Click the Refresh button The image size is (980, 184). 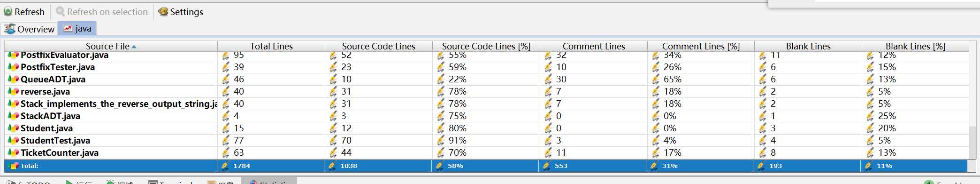24,12
